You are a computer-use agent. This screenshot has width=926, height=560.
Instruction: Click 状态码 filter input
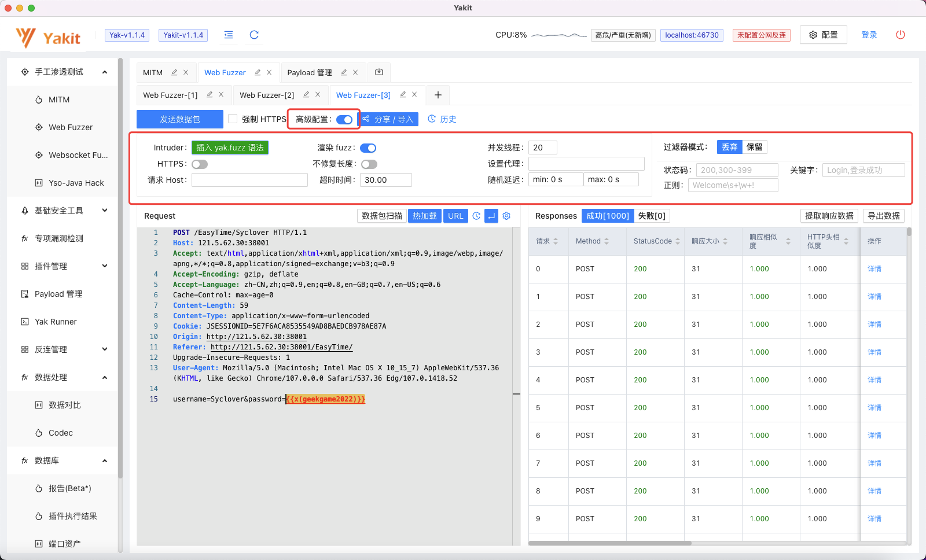pyautogui.click(x=737, y=170)
